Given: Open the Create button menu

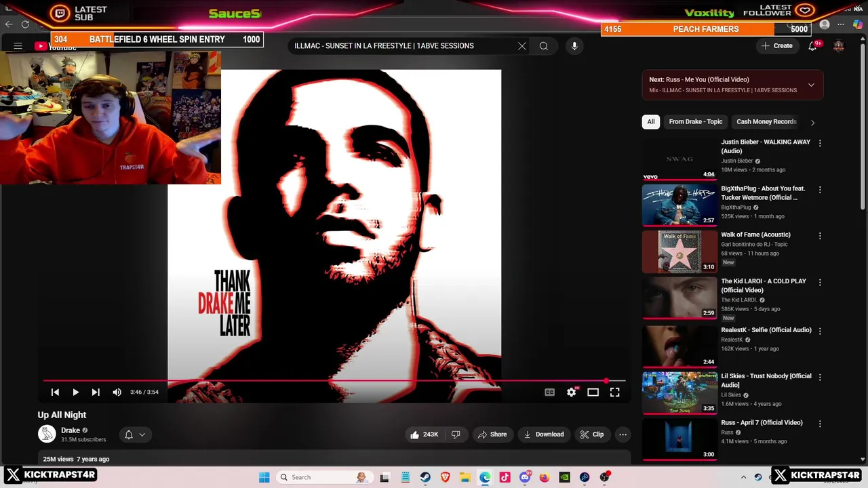Looking at the screenshot, I should point(777,46).
